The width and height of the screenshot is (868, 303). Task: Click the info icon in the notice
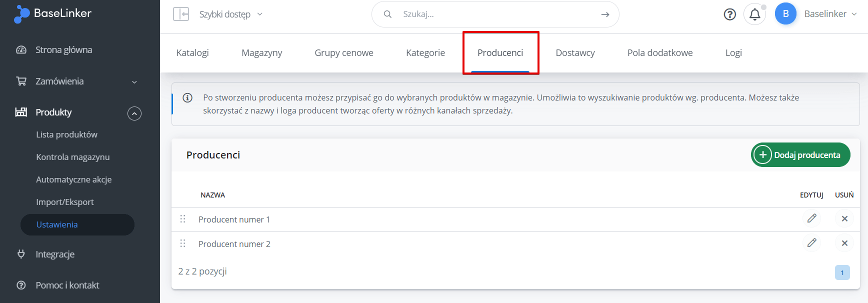[187, 97]
